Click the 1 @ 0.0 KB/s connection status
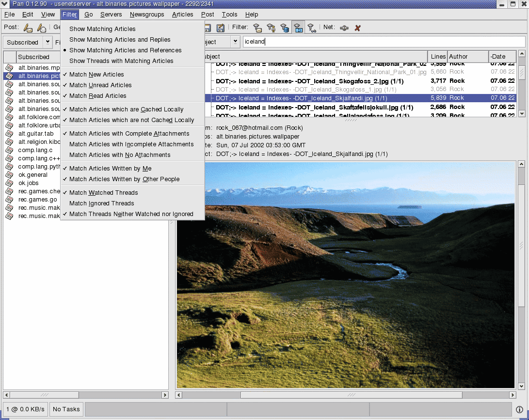This screenshot has width=529, height=420. click(x=25, y=409)
